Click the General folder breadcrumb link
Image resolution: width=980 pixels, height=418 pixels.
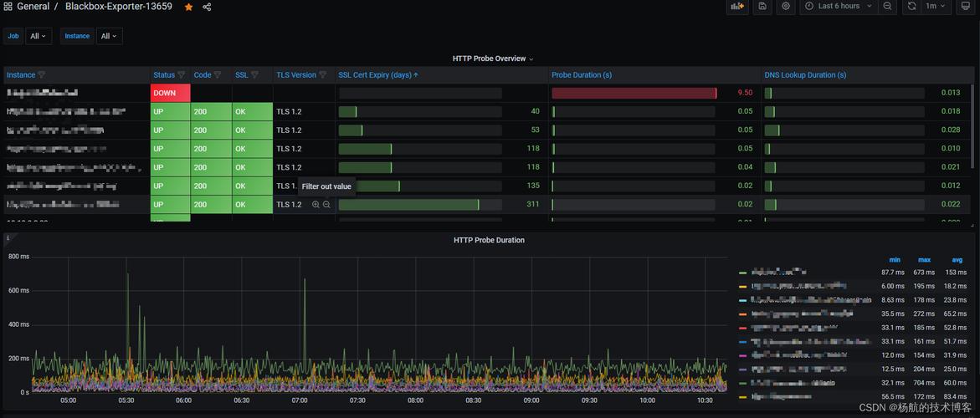coord(33,7)
